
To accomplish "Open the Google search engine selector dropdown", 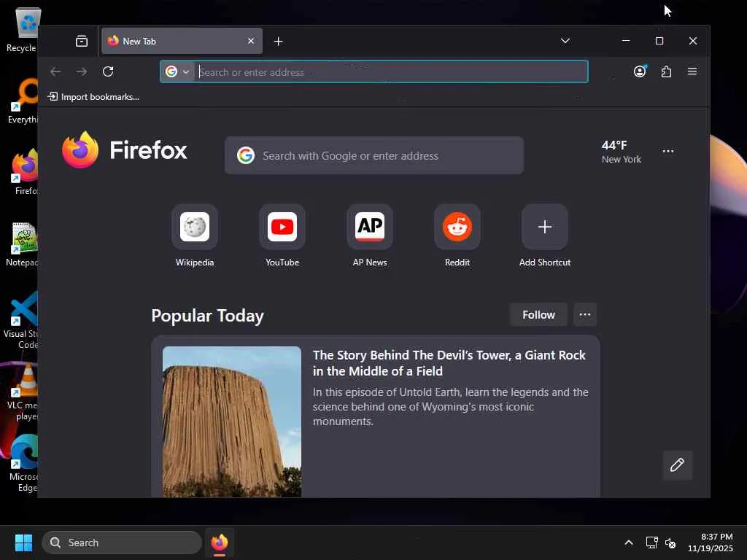I will [178, 72].
